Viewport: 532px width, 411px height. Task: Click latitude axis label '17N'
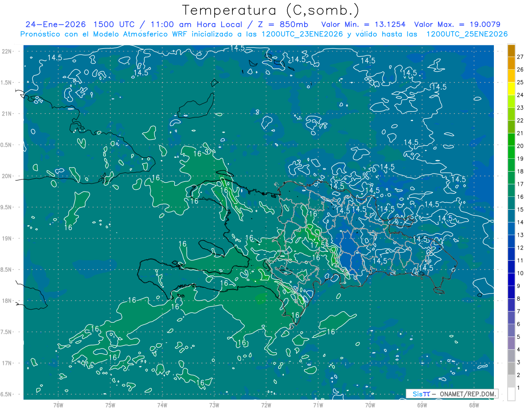(6, 363)
